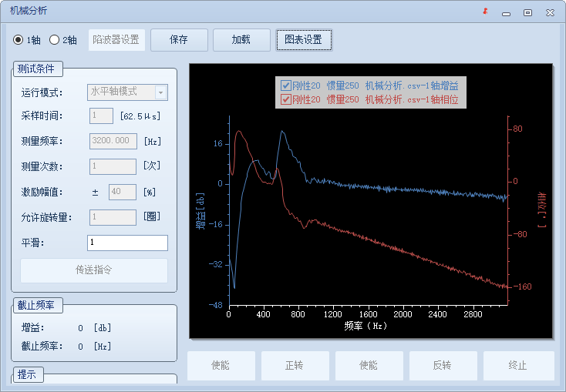The width and height of the screenshot is (566, 392).
Task: Click the 测量频率 input field
Action: coord(113,141)
